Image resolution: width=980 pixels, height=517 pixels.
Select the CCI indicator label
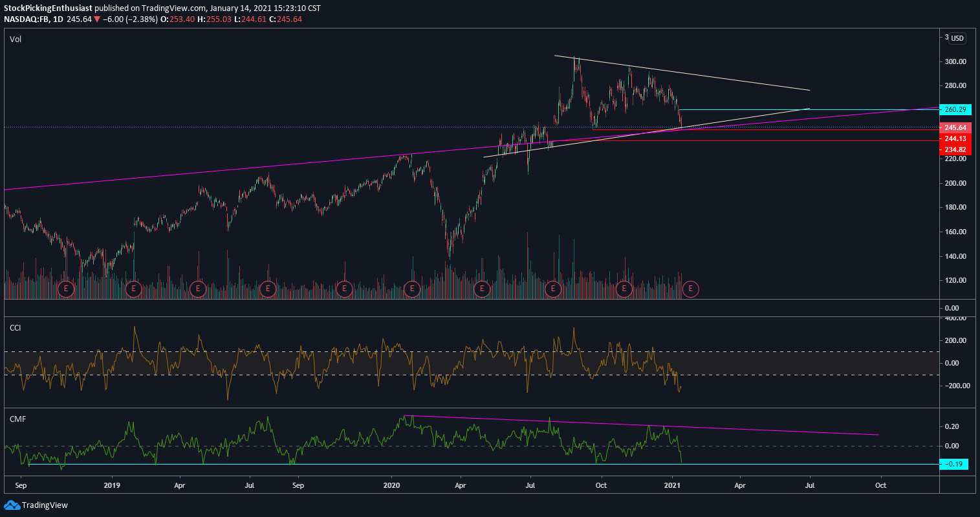16,328
